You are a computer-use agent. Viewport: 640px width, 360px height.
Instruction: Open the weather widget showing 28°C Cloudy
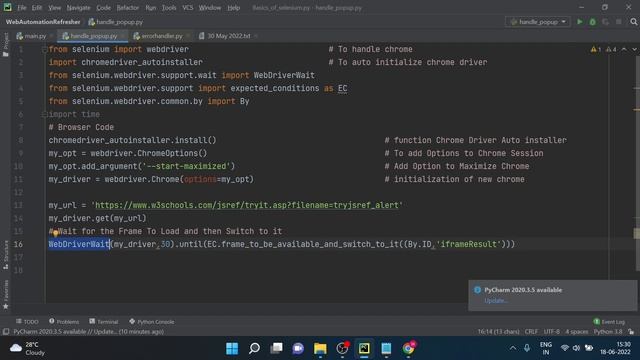coord(27,348)
